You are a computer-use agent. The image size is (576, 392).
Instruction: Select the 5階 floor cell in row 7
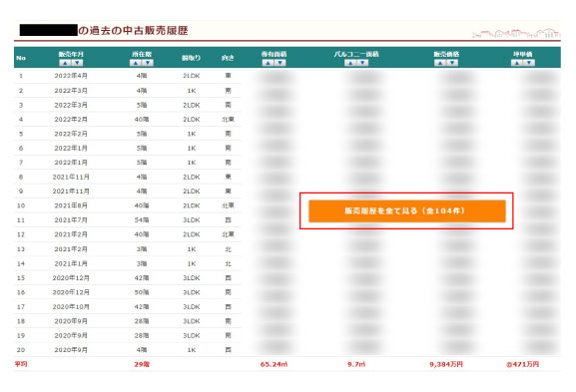(x=142, y=163)
